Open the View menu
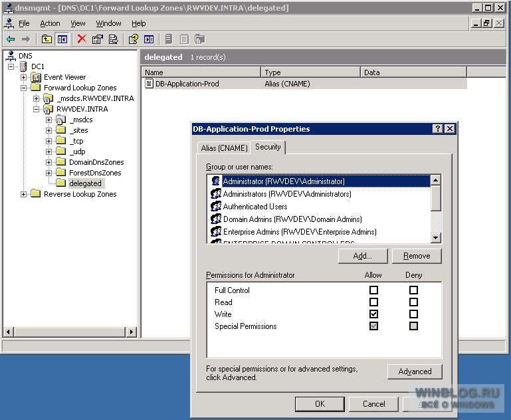The width and height of the screenshot is (511, 420). 78,23
